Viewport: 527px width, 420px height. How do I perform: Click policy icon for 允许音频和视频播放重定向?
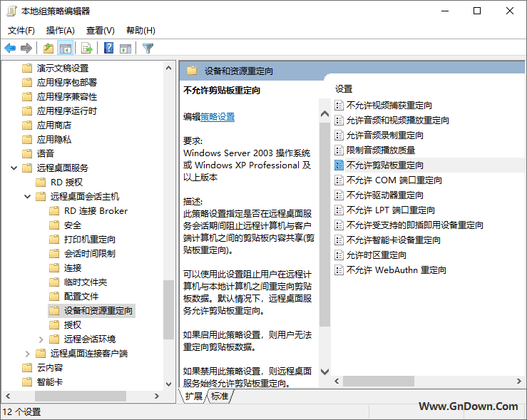point(339,121)
